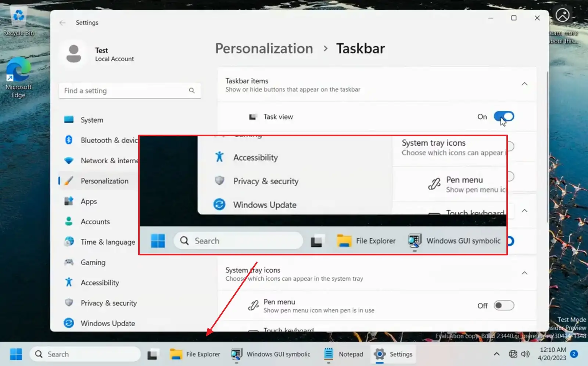Click the Learn more about this picture icon
588x366 pixels.
tap(563, 15)
